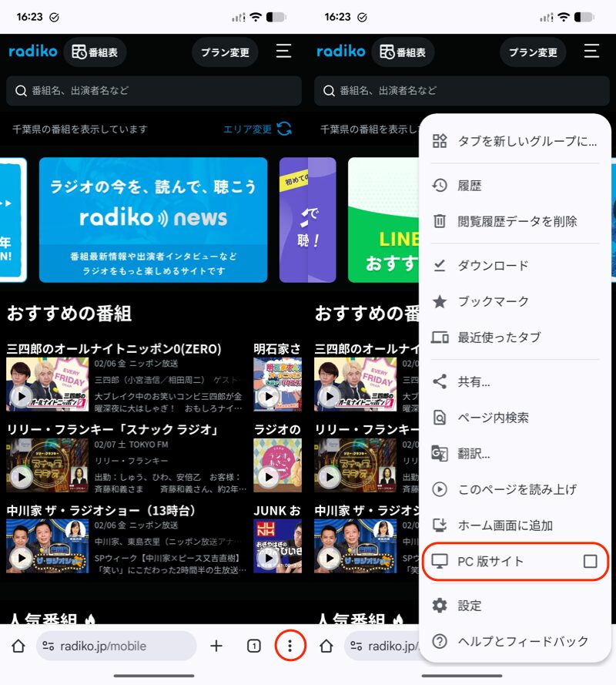Open radiko's hamburger menu icon
Screen dimensions: 616x685
[283, 52]
